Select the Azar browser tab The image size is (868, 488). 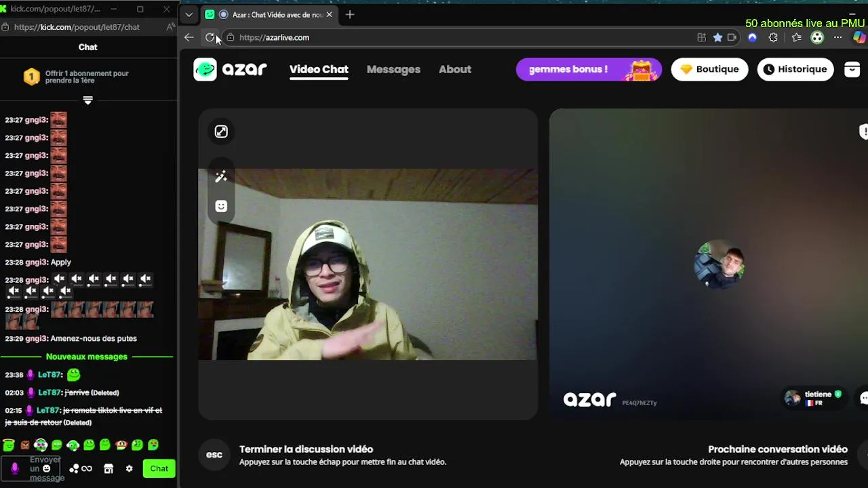pyautogui.click(x=269, y=14)
